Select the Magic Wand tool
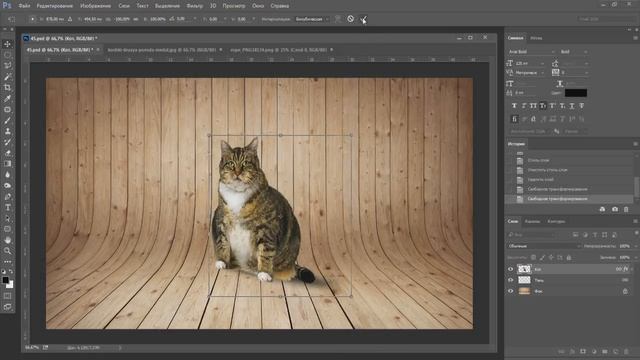The image size is (640, 360). [x=7, y=77]
